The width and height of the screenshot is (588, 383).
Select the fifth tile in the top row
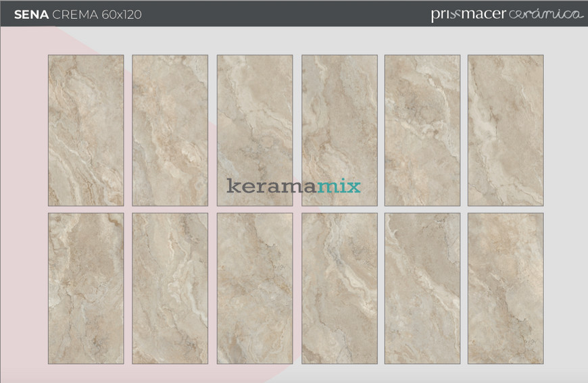click(x=422, y=130)
